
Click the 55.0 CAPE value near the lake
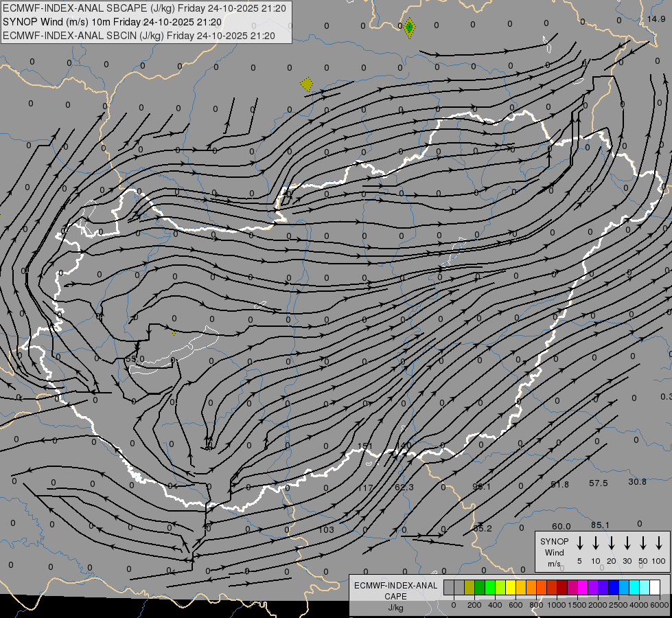click(x=135, y=358)
